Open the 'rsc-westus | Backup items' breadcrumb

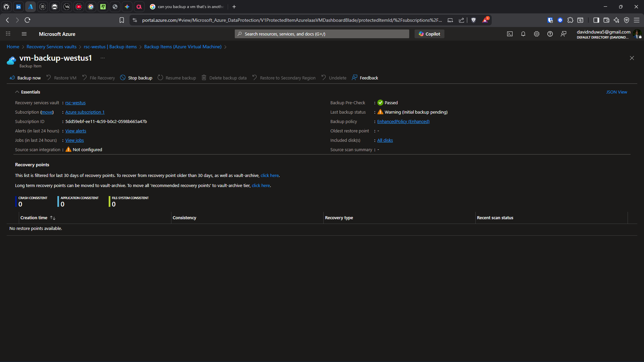[110, 47]
